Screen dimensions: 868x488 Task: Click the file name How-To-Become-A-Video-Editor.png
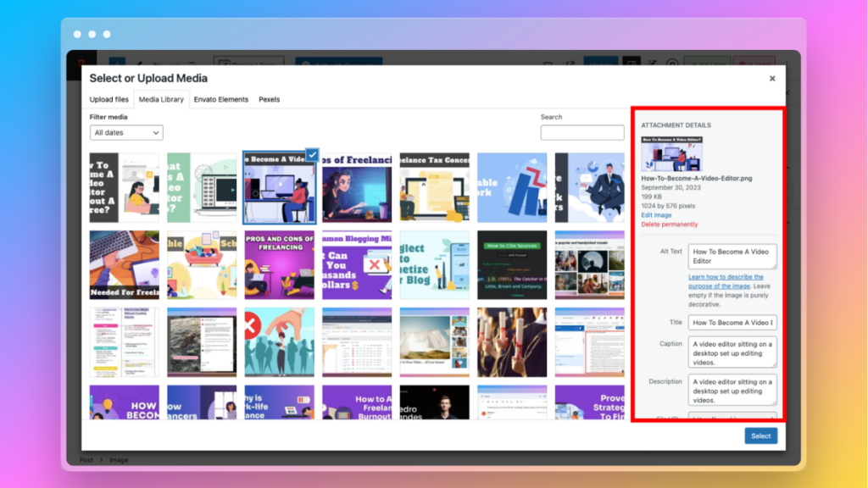tap(697, 179)
